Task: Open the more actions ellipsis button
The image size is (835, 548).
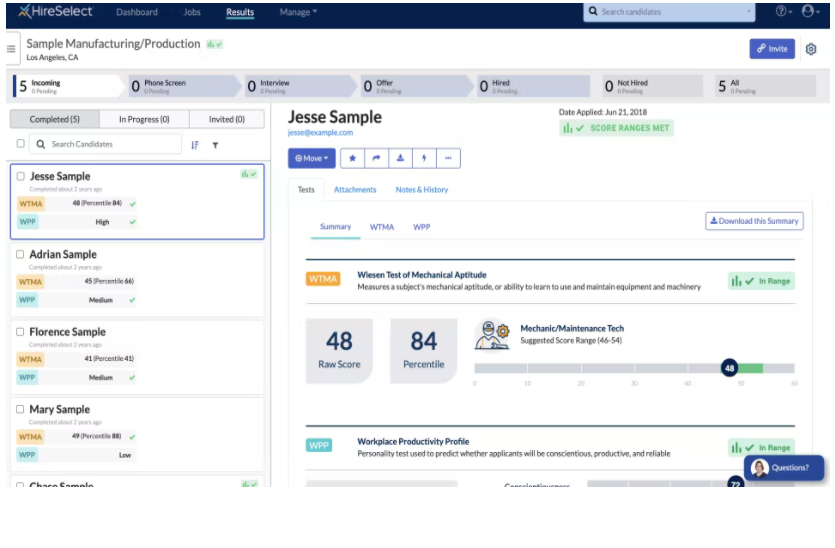Action: (448, 158)
